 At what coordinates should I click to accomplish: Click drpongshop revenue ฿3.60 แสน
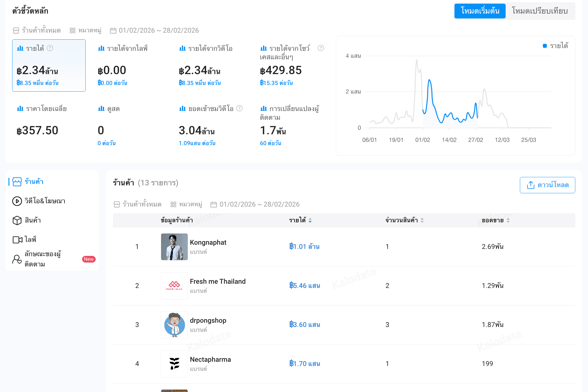305,325
